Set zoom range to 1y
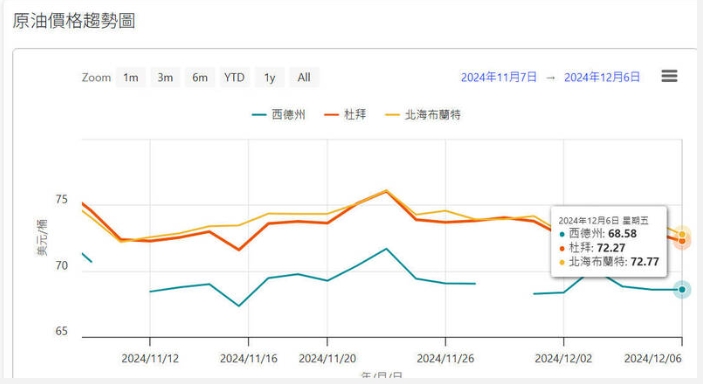703x384 pixels. [x=269, y=78]
